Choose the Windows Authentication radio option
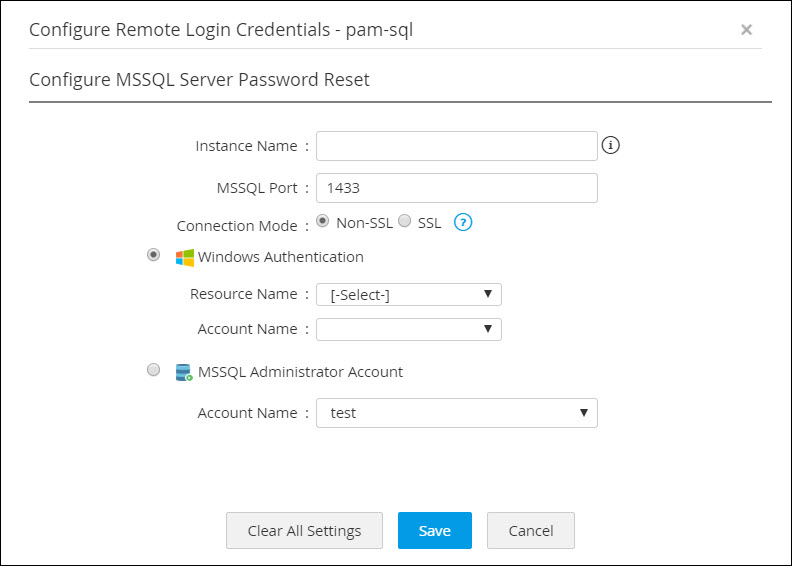792x566 pixels. tap(153, 255)
